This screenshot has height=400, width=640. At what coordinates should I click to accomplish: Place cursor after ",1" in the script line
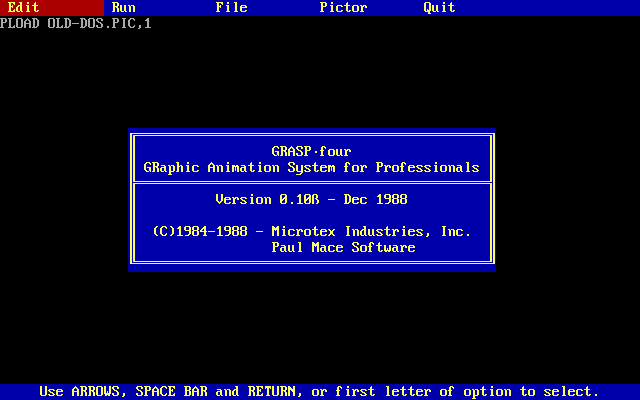[x=153, y=23]
